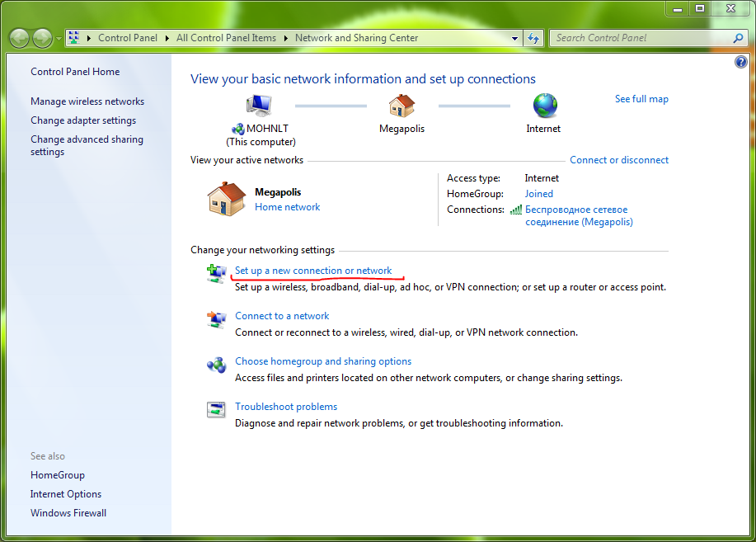Click the Connect to a network icon

216,319
